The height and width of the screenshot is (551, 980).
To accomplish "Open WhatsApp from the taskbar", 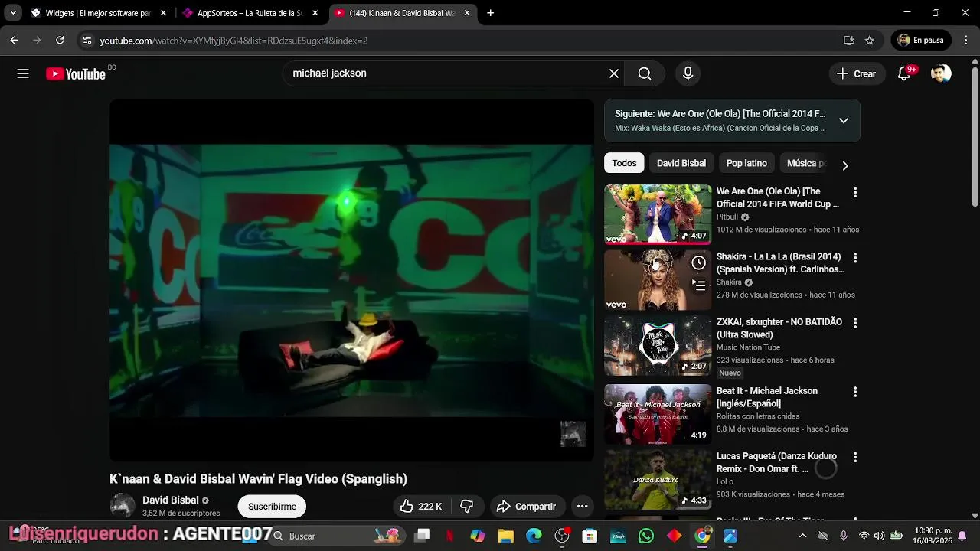I will (646, 536).
